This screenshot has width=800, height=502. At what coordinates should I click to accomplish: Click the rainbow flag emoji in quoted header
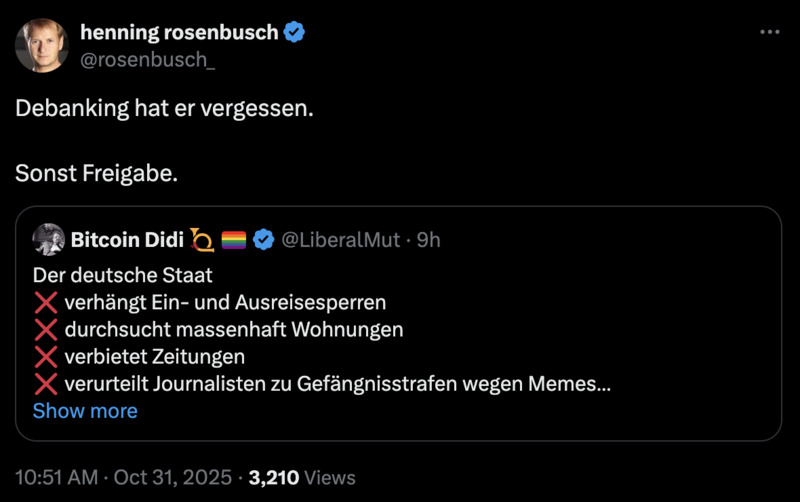233,240
